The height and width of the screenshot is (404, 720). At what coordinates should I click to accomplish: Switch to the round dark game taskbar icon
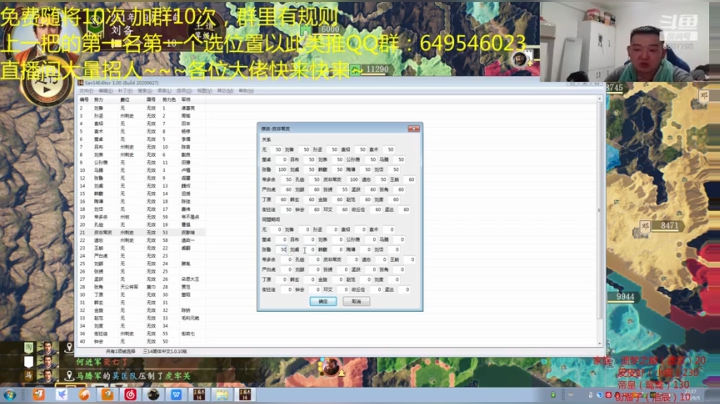tap(153, 394)
